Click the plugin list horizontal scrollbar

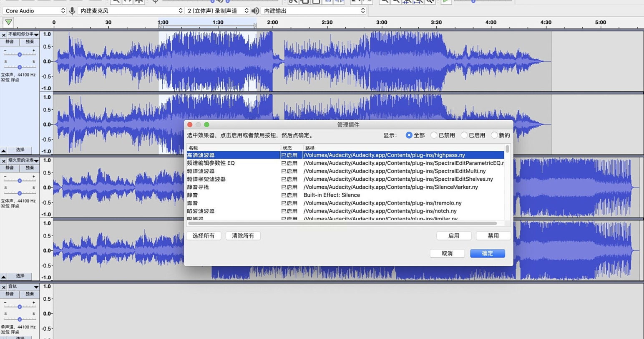coord(342,224)
